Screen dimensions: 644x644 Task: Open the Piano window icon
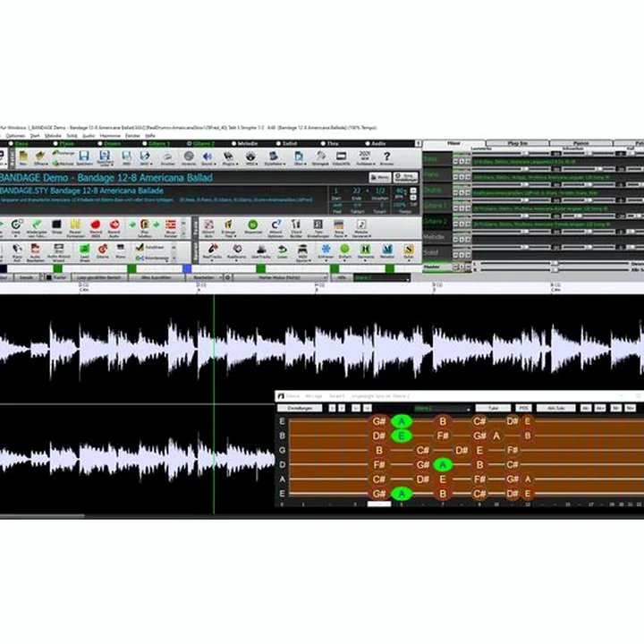point(121,251)
